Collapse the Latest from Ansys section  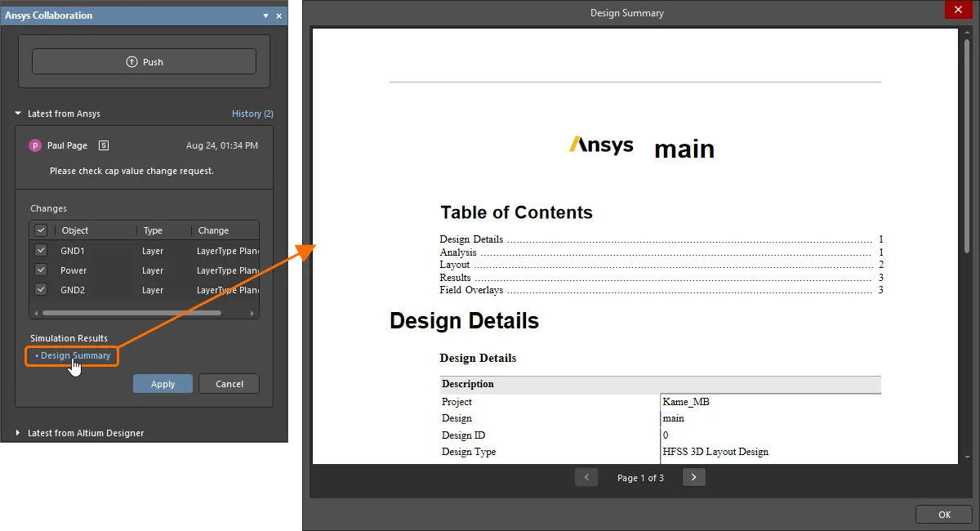[18, 114]
